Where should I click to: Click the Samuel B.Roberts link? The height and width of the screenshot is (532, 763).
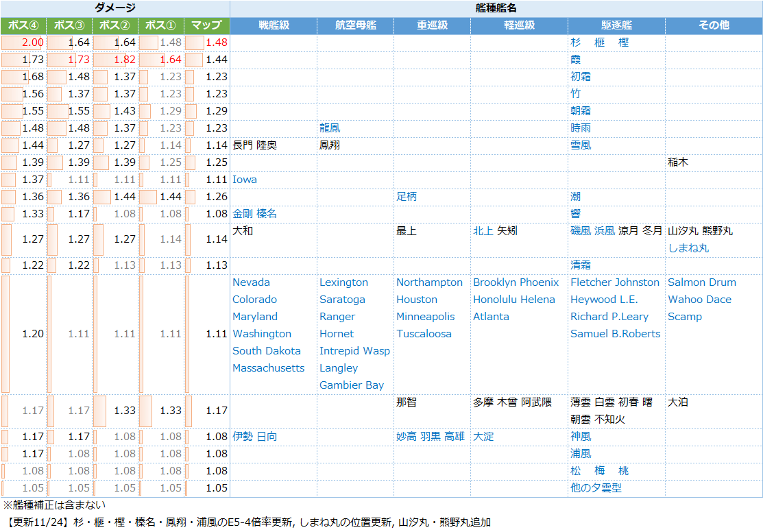615,334
